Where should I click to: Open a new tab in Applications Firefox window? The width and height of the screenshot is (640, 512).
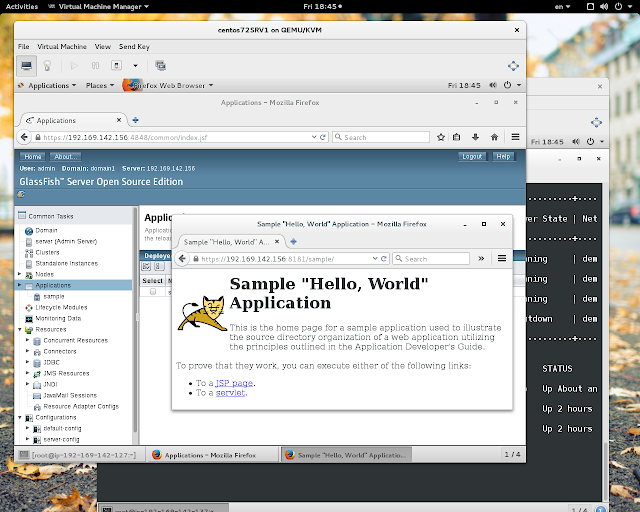tap(136, 120)
